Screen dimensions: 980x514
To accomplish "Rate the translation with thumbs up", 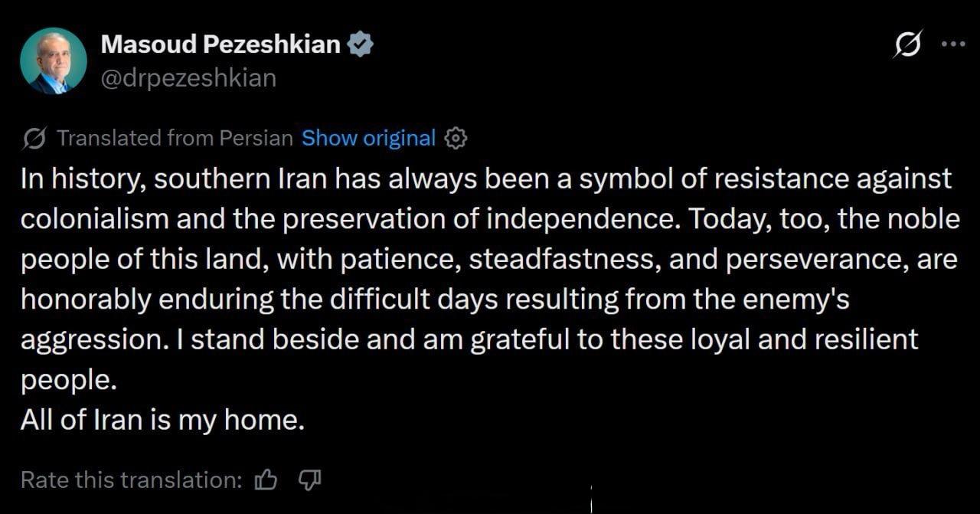I will (266, 480).
